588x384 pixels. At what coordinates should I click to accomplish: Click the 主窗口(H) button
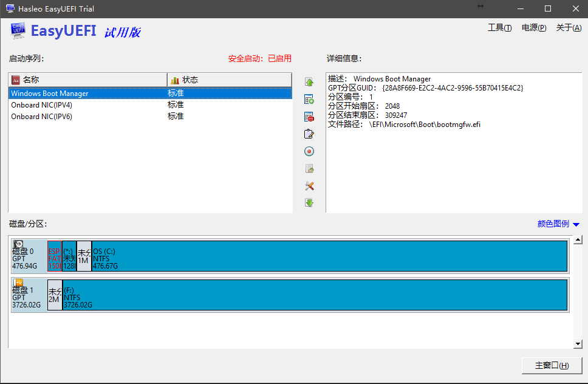(552, 365)
